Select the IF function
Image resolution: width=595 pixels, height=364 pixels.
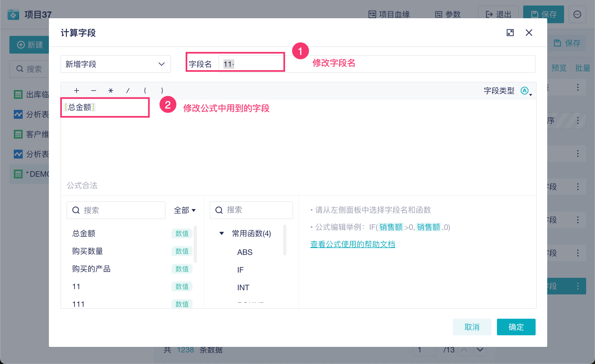click(240, 270)
